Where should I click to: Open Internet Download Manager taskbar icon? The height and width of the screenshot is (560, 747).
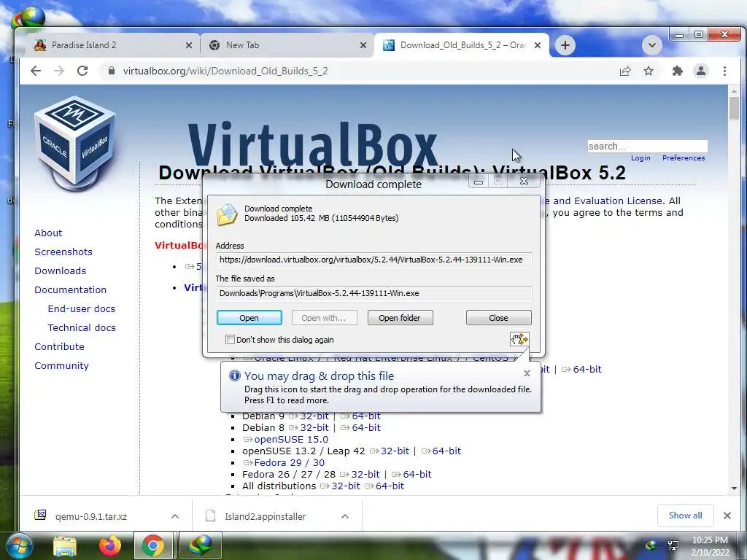[200, 545]
